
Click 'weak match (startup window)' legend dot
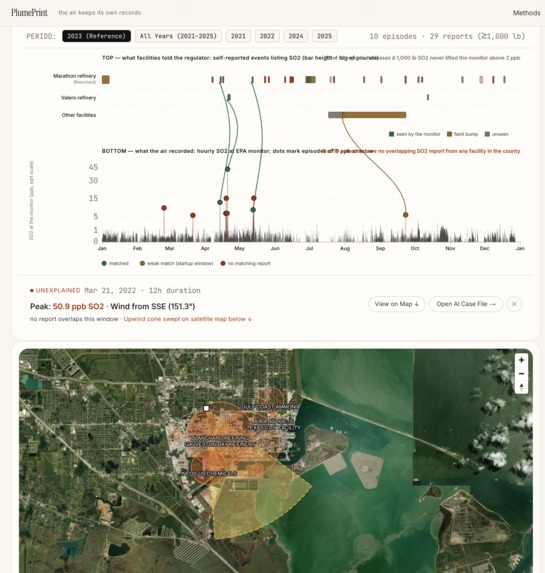[142, 263]
